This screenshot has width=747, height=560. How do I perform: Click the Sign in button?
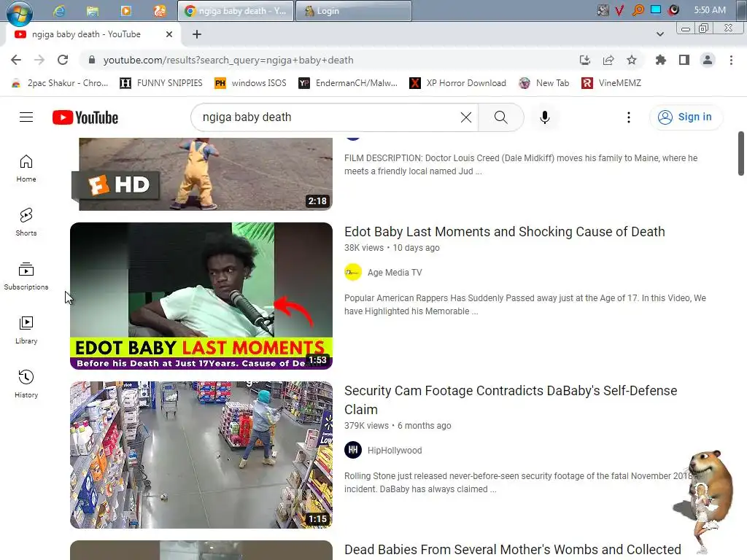click(686, 117)
